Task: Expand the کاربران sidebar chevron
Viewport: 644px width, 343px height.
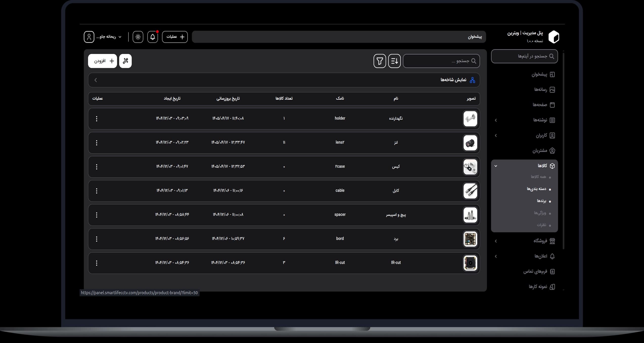Action: 496,135
